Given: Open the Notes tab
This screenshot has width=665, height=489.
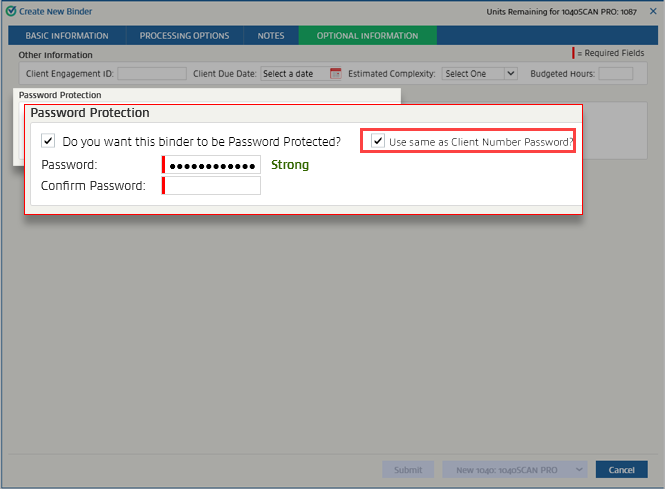Looking at the screenshot, I should pyautogui.click(x=271, y=36).
